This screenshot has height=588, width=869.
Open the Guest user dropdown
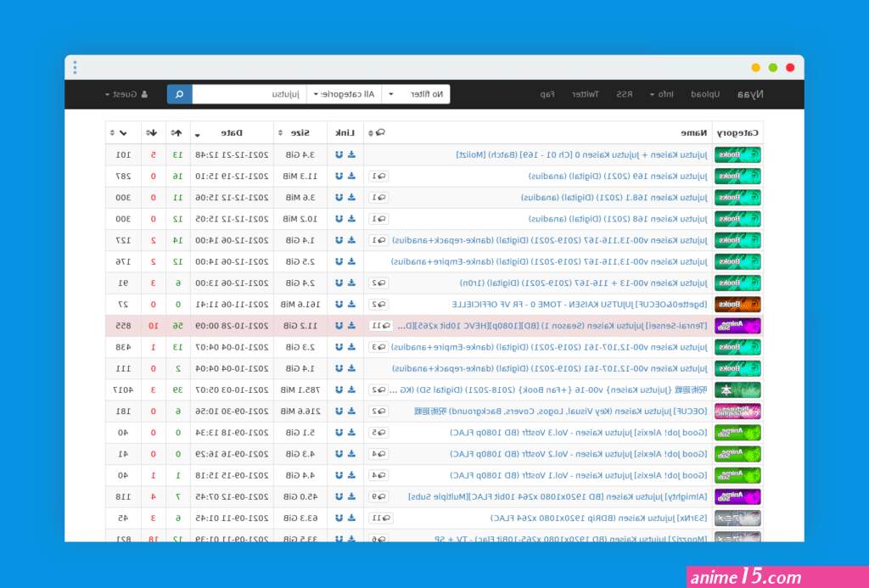point(126,94)
